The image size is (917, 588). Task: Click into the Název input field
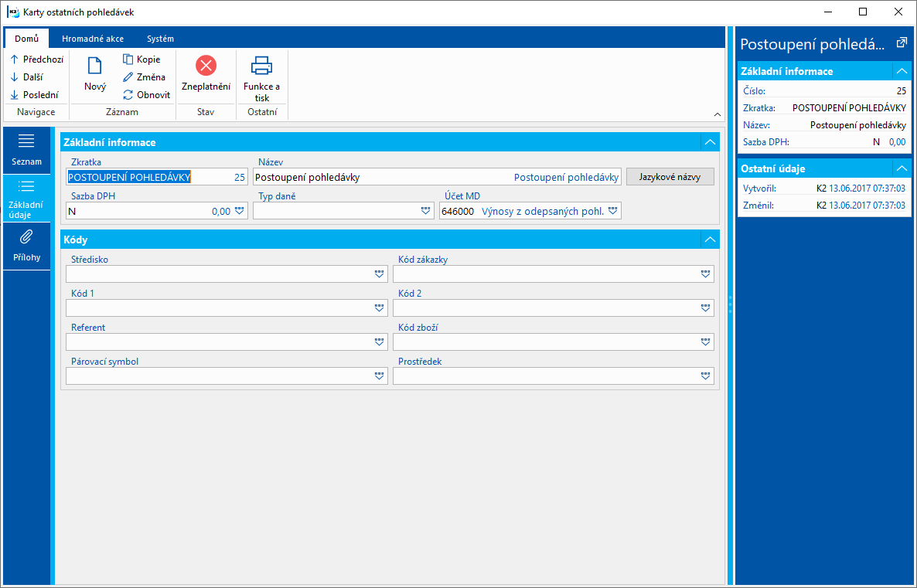pos(437,177)
